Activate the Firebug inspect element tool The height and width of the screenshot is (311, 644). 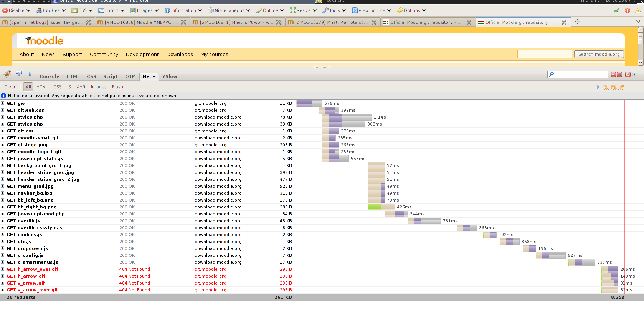point(19,74)
